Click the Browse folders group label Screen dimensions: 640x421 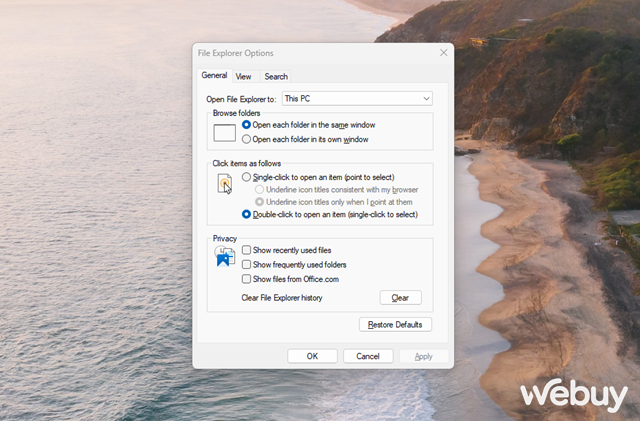236,113
